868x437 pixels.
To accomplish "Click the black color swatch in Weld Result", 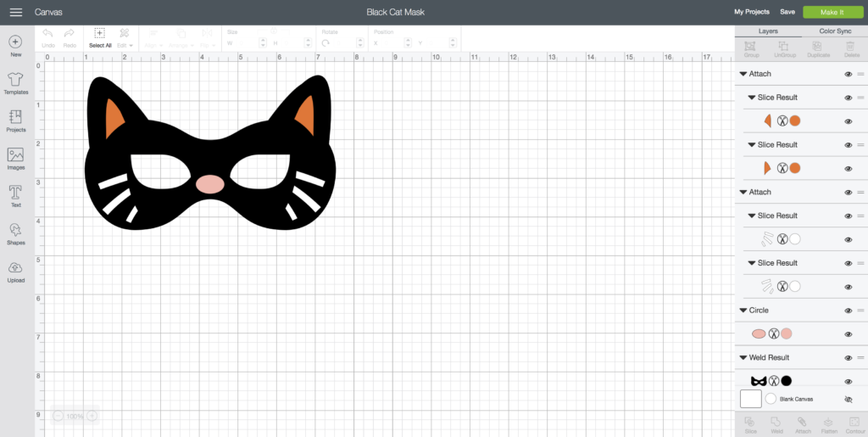I will (786, 380).
